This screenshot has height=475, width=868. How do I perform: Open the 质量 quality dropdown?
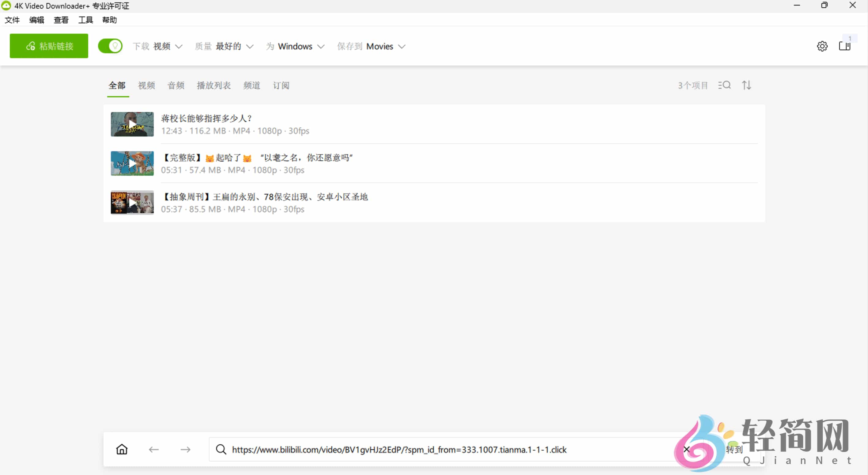[x=235, y=47]
